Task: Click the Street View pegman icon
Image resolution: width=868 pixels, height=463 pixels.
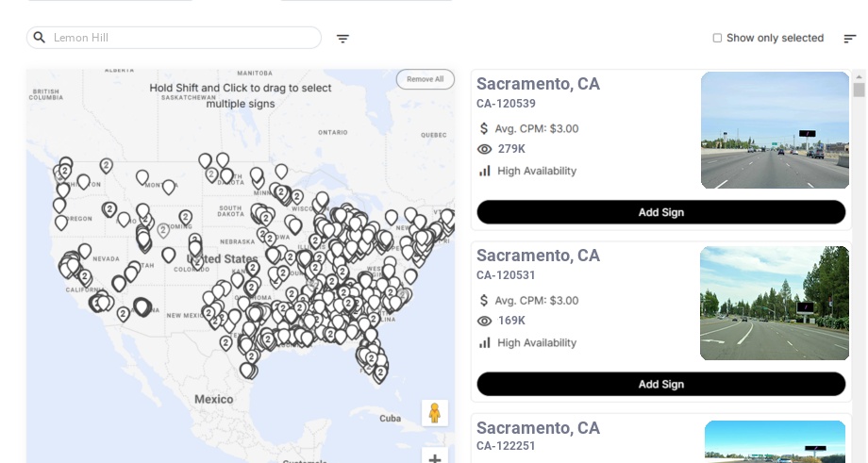Action: pos(434,413)
